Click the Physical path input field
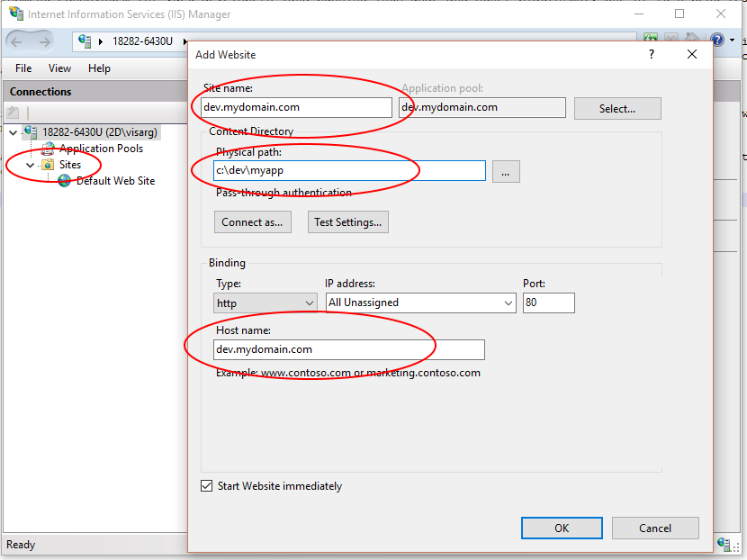Screen dimensions: 747x560 [349, 171]
